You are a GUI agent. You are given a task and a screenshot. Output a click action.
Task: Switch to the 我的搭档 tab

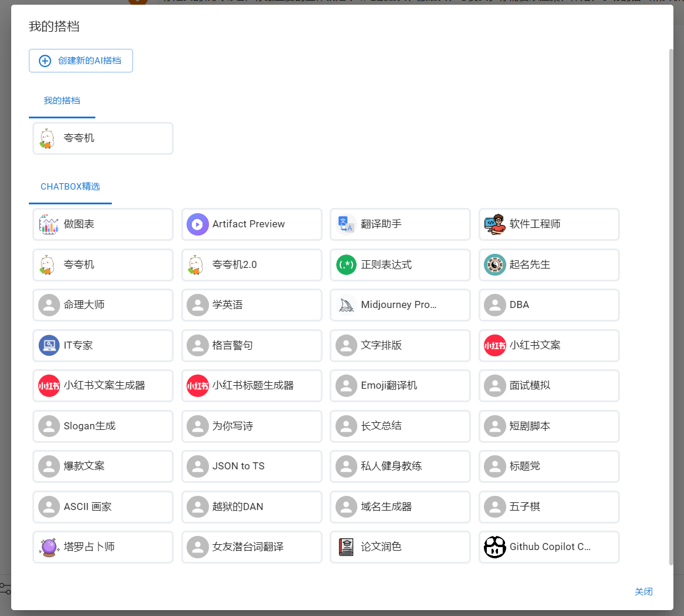pos(62,101)
